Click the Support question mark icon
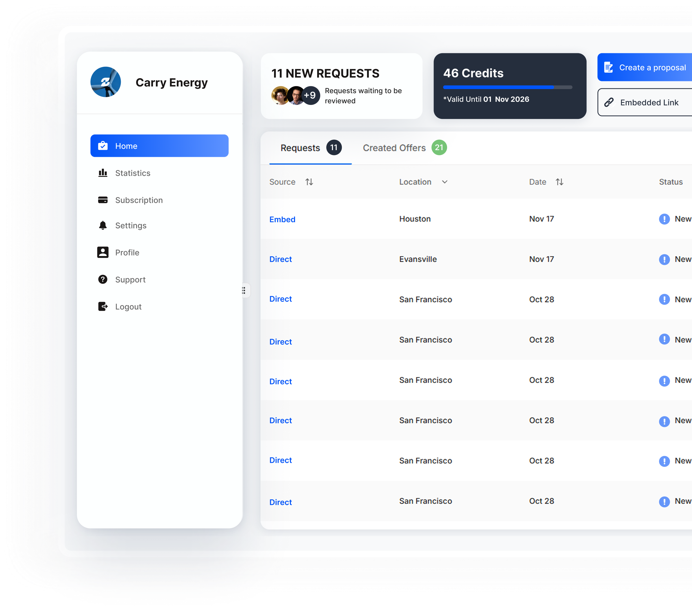 [x=103, y=280]
